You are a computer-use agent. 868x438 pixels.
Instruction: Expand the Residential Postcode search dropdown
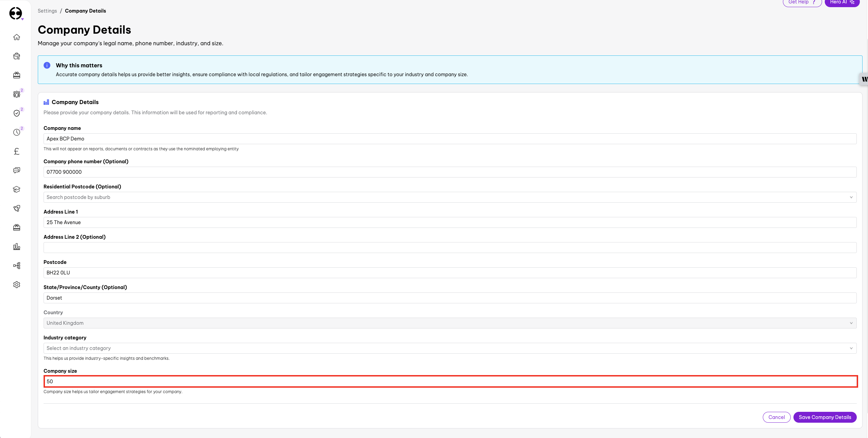click(450, 197)
